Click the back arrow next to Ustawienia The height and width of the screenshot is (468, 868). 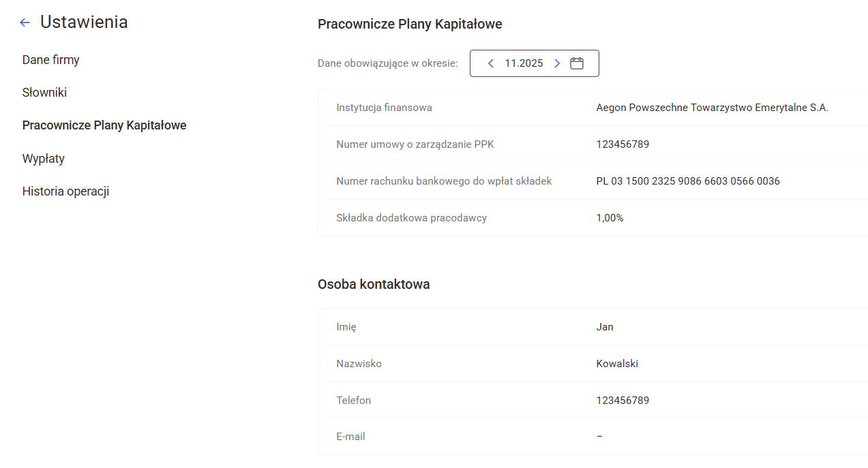click(25, 22)
